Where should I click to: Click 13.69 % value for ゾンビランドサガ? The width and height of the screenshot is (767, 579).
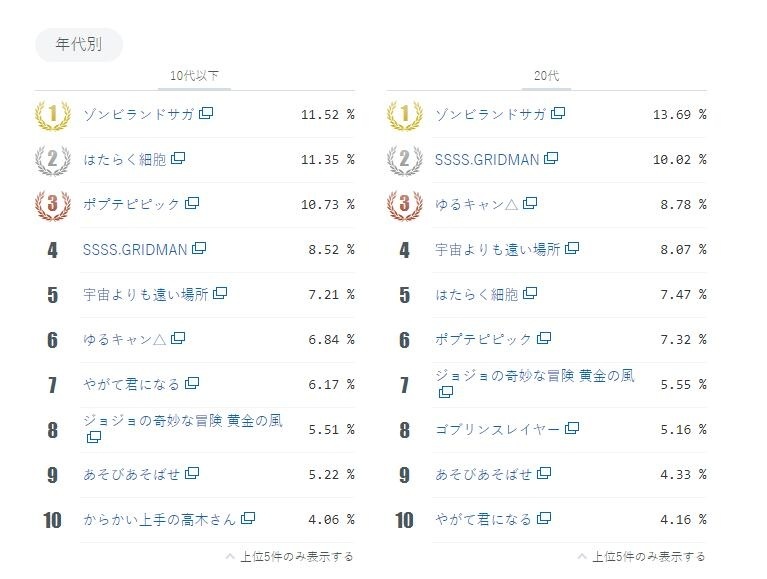coord(679,114)
